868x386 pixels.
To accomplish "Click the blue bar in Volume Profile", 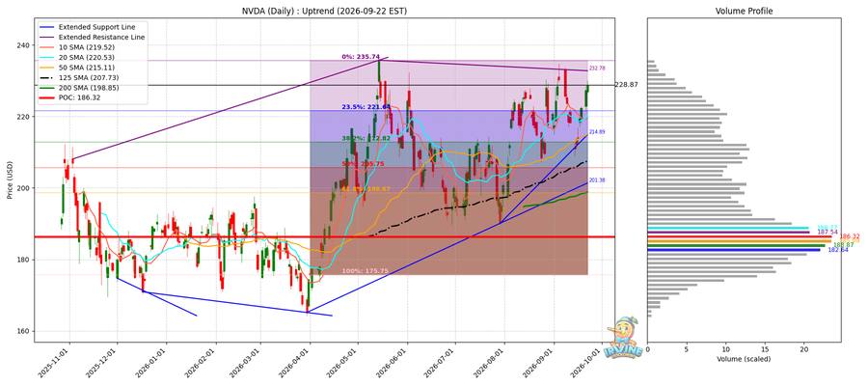I will point(734,250).
